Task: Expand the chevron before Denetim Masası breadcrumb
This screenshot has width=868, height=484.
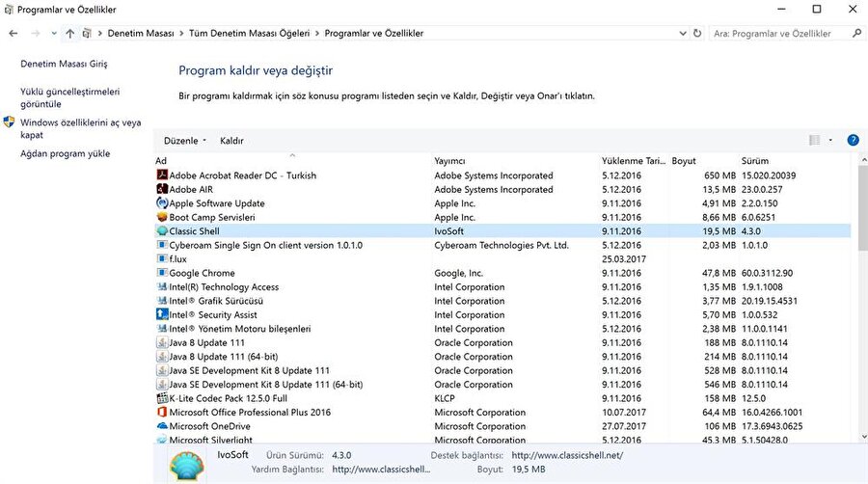Action: coord(100,33)
